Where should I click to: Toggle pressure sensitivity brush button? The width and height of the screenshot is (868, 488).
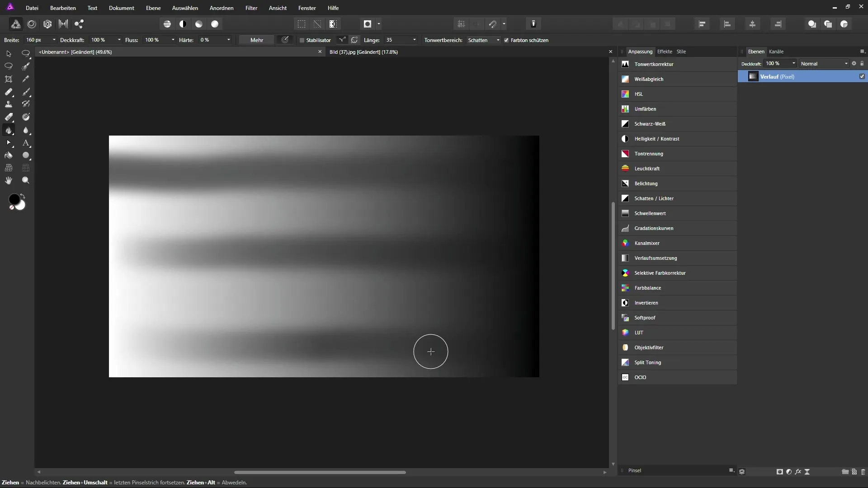(x=285, y=40)
